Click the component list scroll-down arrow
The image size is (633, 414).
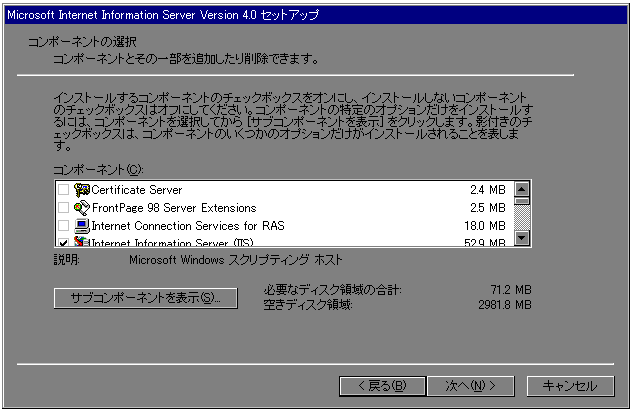pyautogui.click(x=522, y=238)
